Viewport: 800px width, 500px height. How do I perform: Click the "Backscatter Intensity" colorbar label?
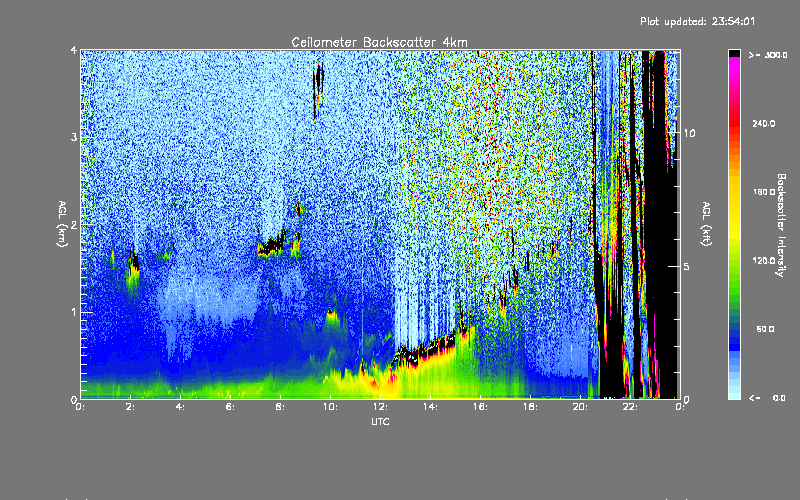(781, 225)
